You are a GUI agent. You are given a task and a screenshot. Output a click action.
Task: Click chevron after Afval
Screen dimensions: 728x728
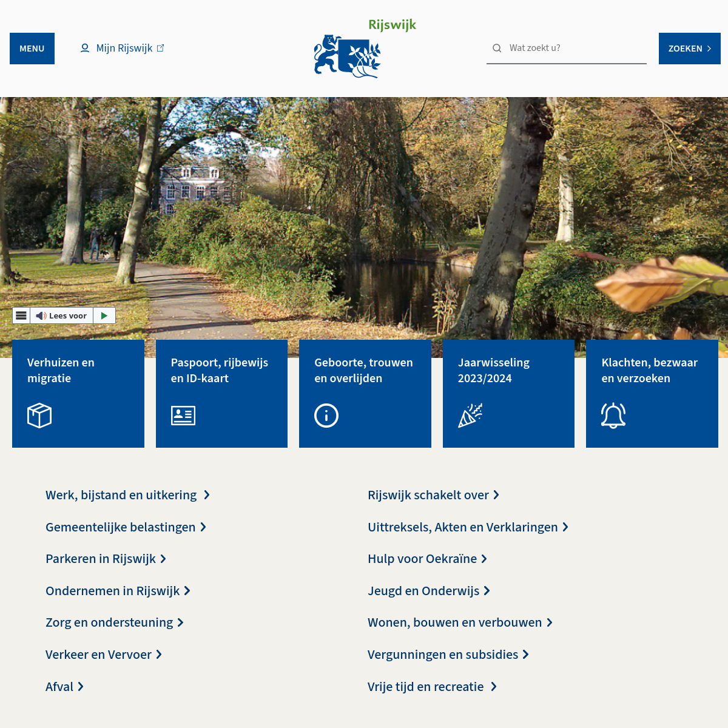81,687
